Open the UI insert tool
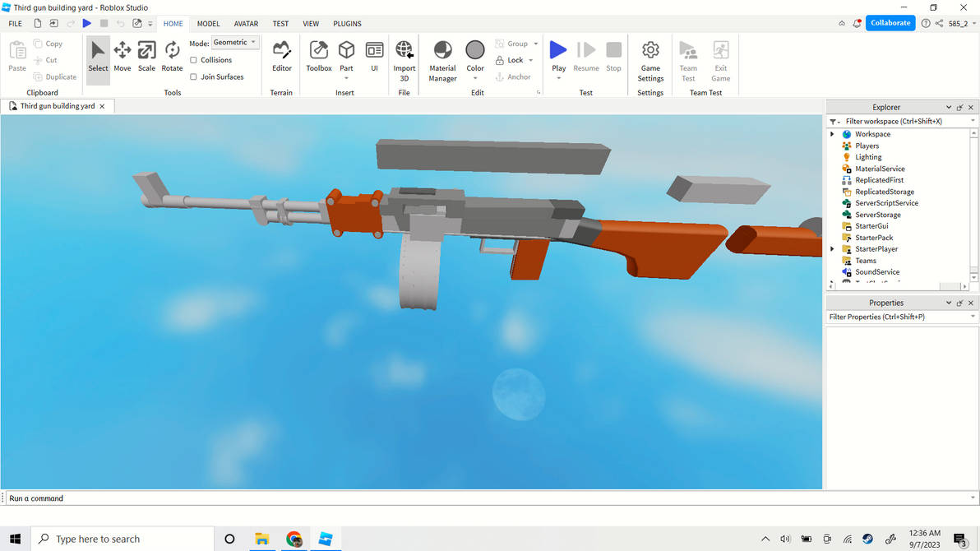Screen dimensions: 980x551 pyautogui.click(x=374, y=58)
